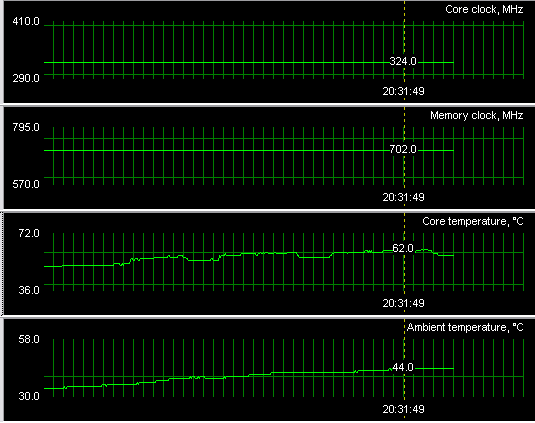Click the Ambient temperature, °C graph title
The image size is (535, 423).
[x=465, y=327]
